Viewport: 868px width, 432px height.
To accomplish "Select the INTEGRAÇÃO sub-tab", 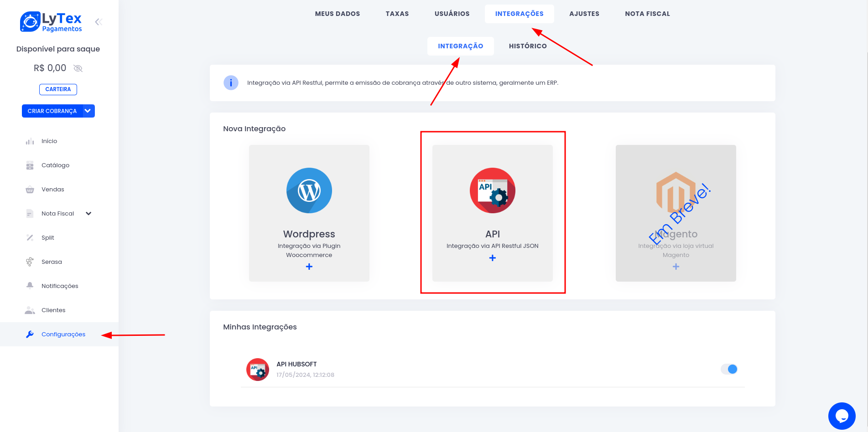I will [461, 46].
